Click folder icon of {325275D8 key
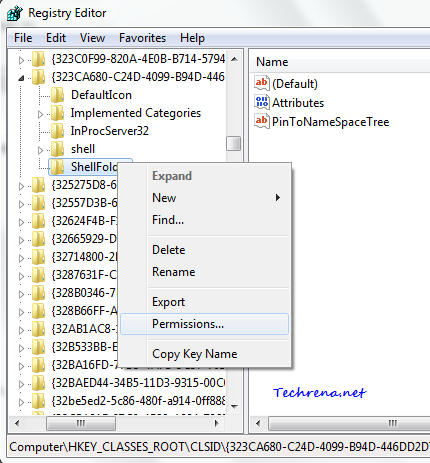Viewport: 430px width, 463px height. click(x=38, y=185)
